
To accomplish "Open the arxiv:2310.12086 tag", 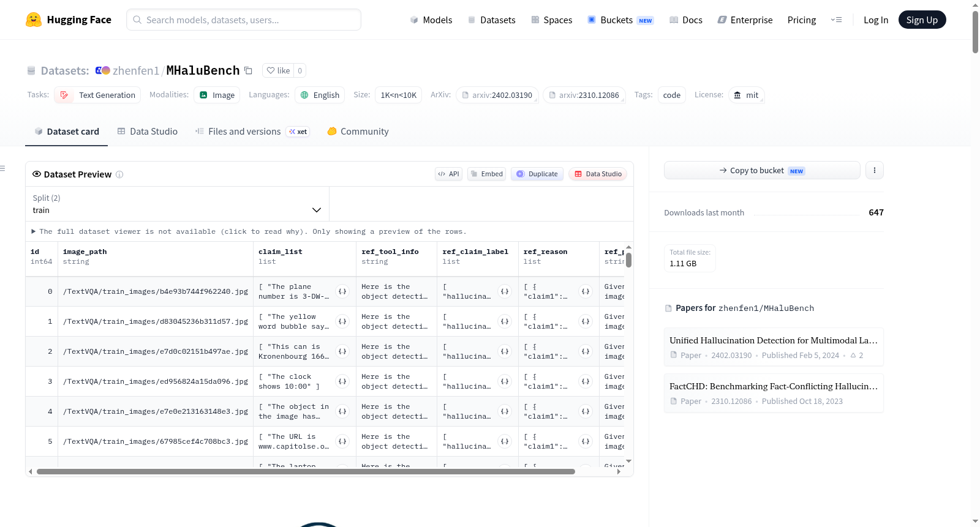I will point(584,95).
